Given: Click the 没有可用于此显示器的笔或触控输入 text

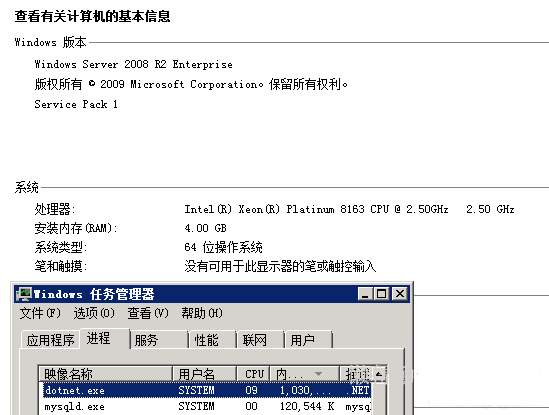Looking at the screenshot, I should pyautogui.click(x=280, y=266).
